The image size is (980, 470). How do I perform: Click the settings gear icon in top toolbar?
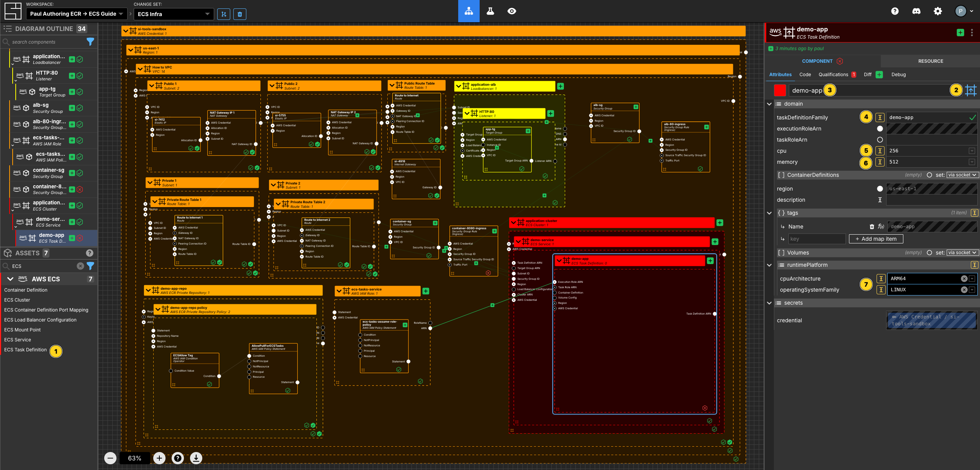point(937,12)
